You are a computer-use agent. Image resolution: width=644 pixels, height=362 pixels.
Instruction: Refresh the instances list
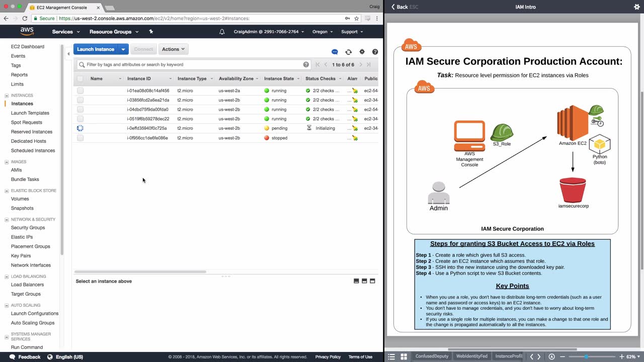(x=348, y=52)
